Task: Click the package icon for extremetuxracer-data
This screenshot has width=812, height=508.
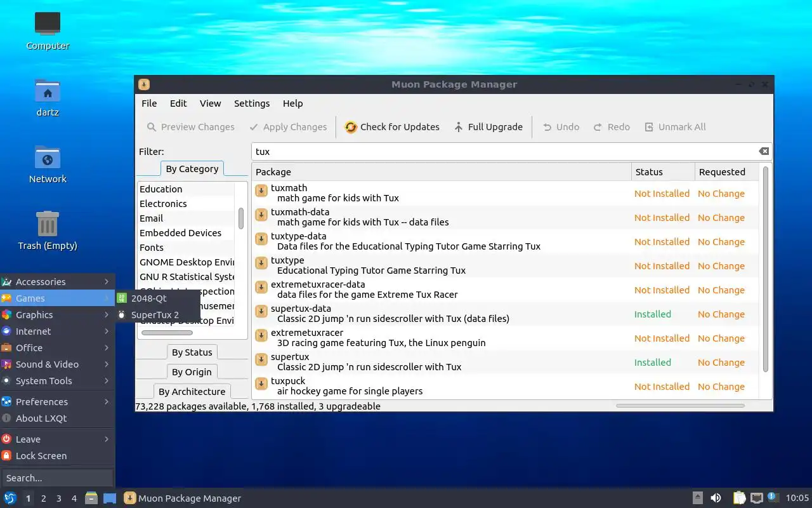Action: 261,288
